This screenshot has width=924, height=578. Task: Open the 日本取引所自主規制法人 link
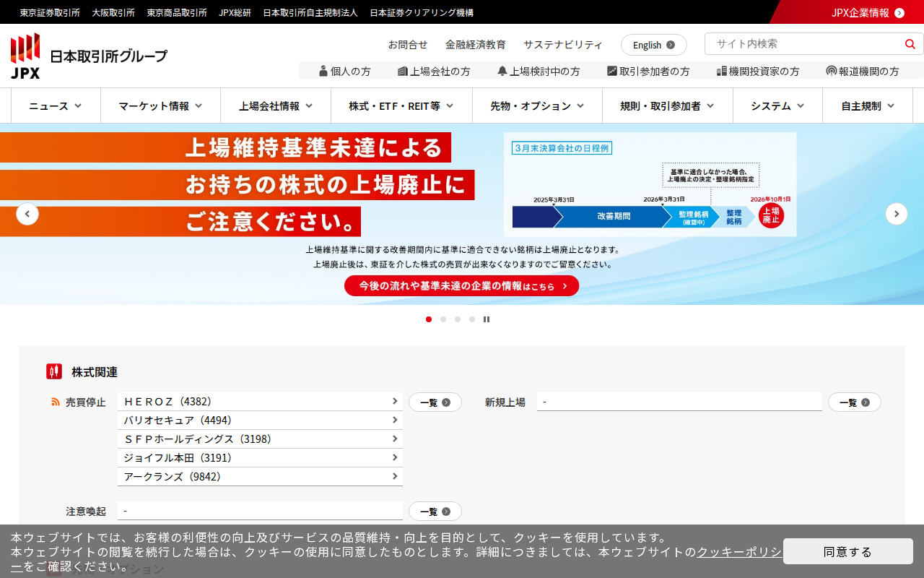click(310, 12)
